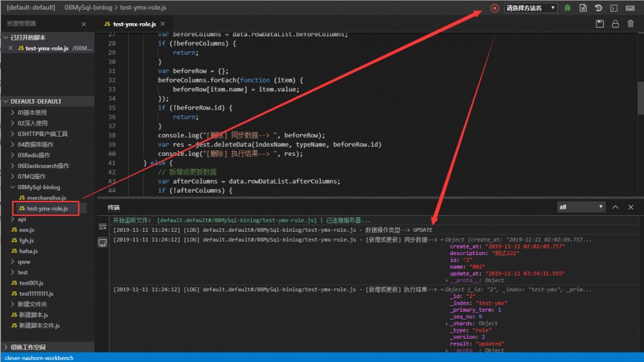
Task: Click the green bug debug icon
Action: pos(567,8)
